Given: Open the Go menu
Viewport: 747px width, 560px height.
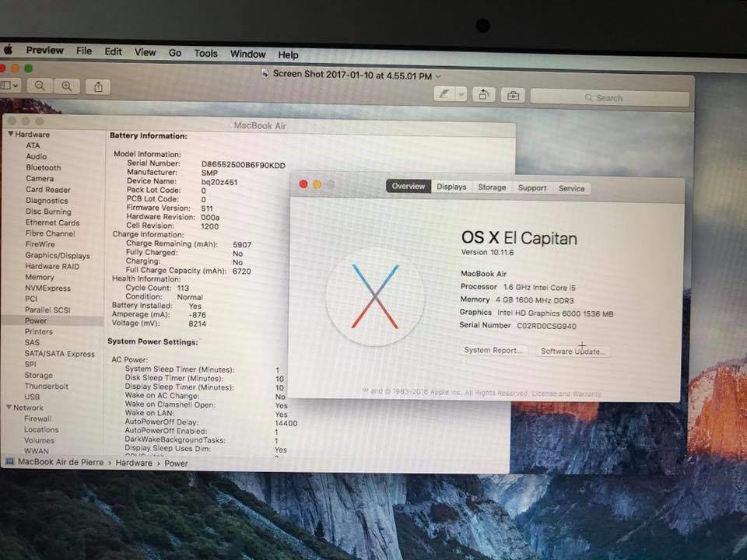Looking at the screenshot, I should [175, 53].
